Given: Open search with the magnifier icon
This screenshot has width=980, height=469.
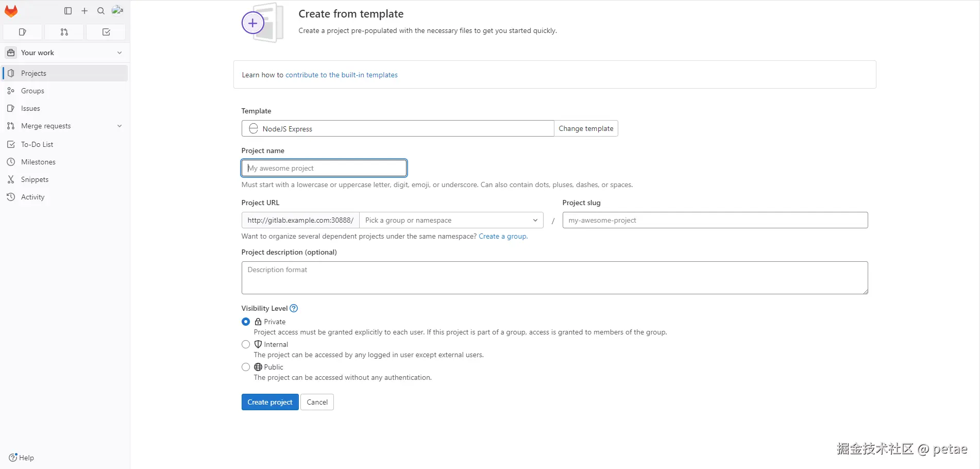Looking at the screenshot, I should click(x=101, y=11).
